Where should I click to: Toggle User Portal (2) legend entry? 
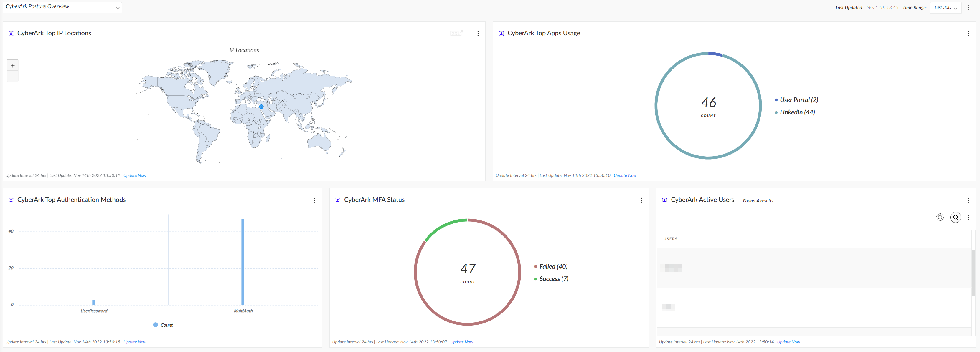coord(796,100)
